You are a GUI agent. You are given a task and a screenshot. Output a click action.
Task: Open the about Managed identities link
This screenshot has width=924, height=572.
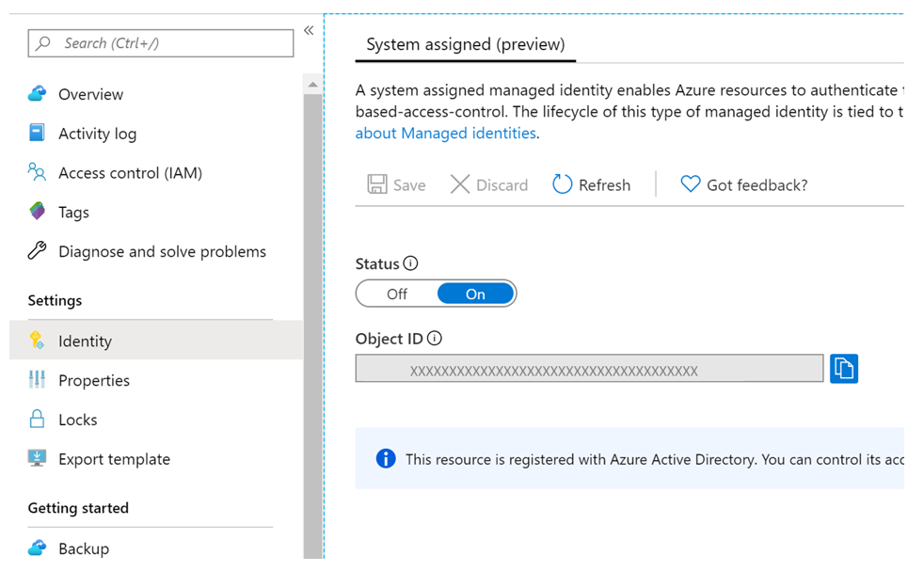(445, 133)
